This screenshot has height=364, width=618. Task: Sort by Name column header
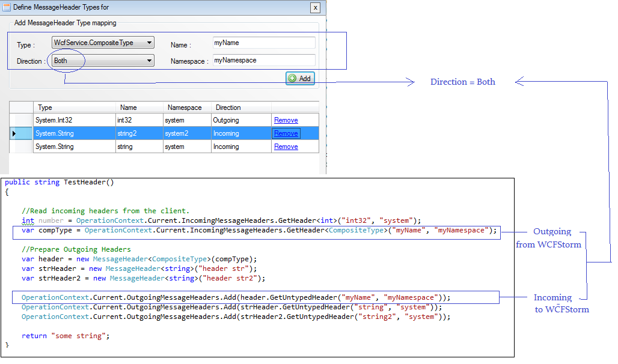click(x=139, y=107)
